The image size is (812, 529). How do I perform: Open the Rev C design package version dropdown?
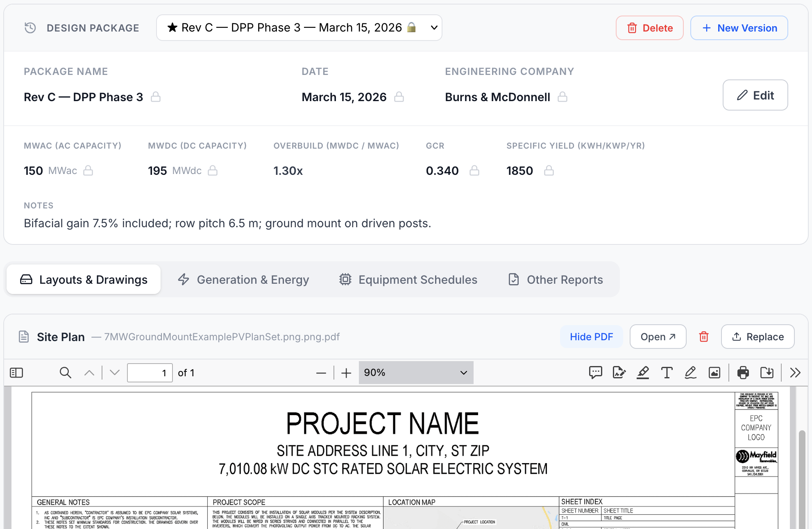(299, 28)
